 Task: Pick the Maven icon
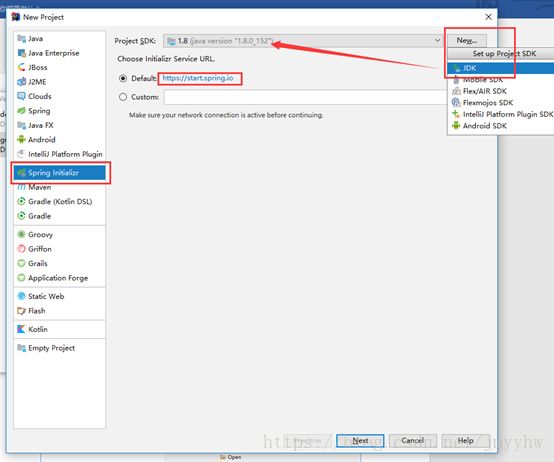point(22,187)
